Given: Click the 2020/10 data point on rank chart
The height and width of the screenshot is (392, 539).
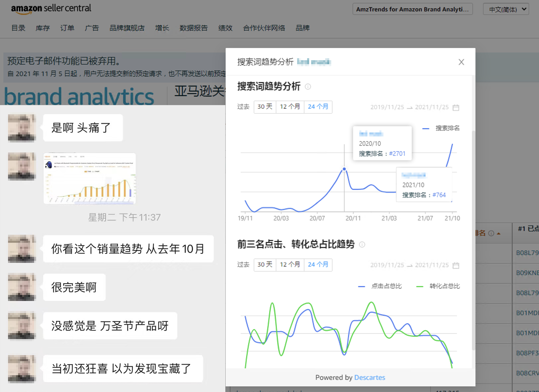Looking at the screenshot, I should click(344, 169).
